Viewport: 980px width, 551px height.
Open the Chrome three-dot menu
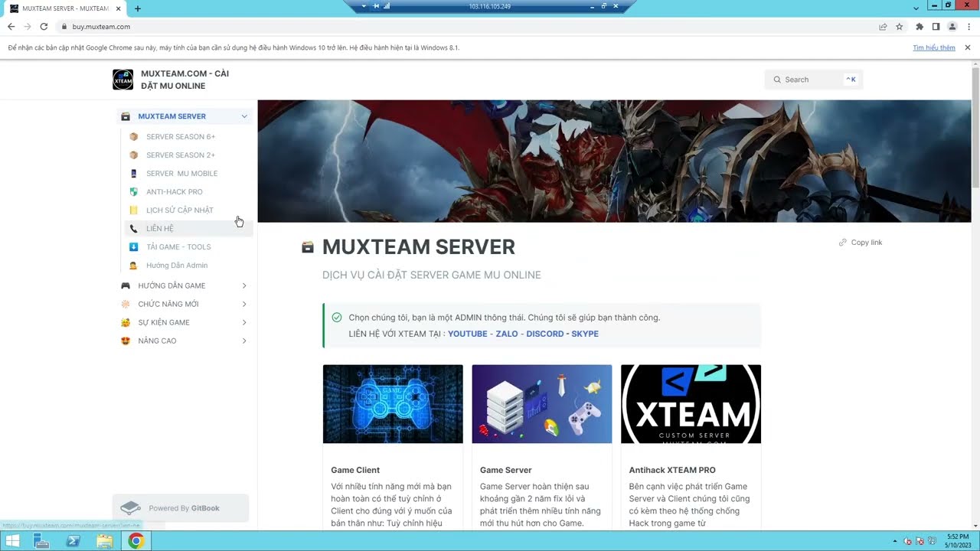[969, 27]
